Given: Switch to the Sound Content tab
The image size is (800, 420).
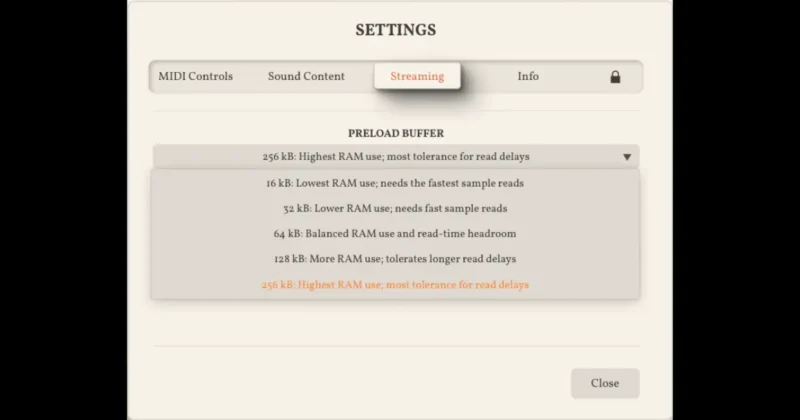Looking at the screenshot, I should pos(306,77).
